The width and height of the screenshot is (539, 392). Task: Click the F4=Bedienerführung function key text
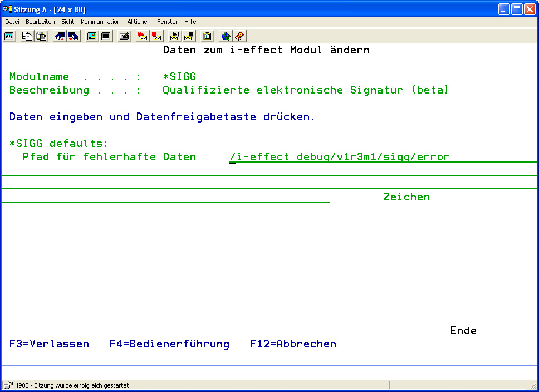tap(169, 344)
